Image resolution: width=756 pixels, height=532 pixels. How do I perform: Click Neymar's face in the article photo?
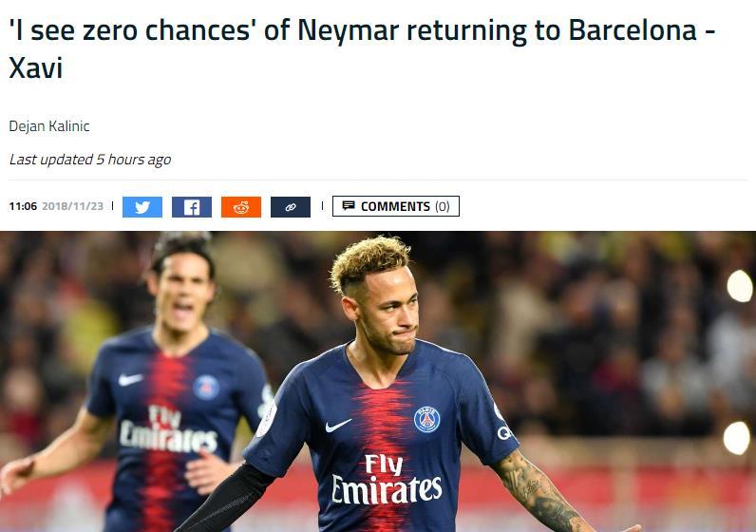pyautogui.click(x=386, y=309)
